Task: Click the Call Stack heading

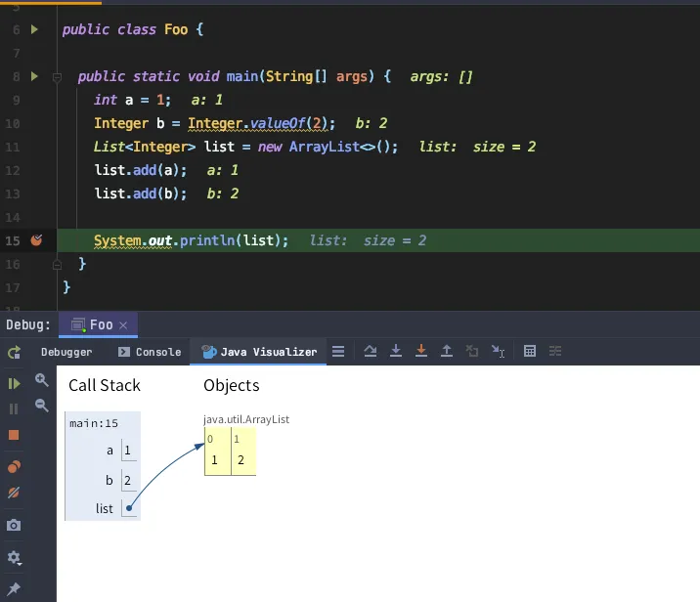Action: 105,385
